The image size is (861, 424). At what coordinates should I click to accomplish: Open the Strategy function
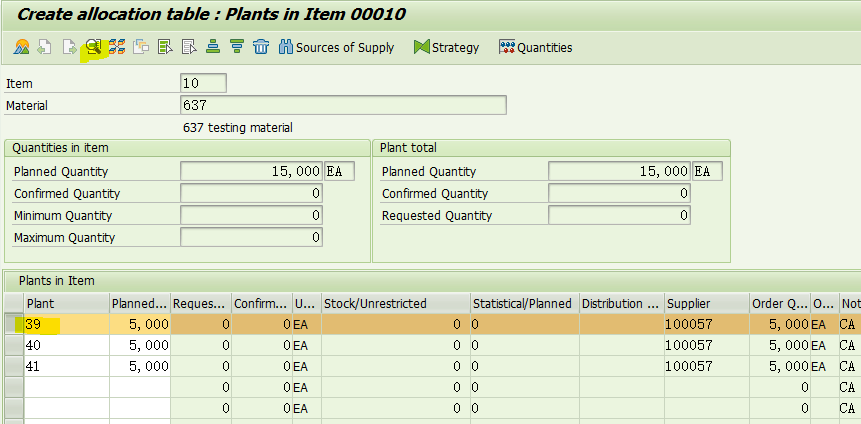pos(446,48)
